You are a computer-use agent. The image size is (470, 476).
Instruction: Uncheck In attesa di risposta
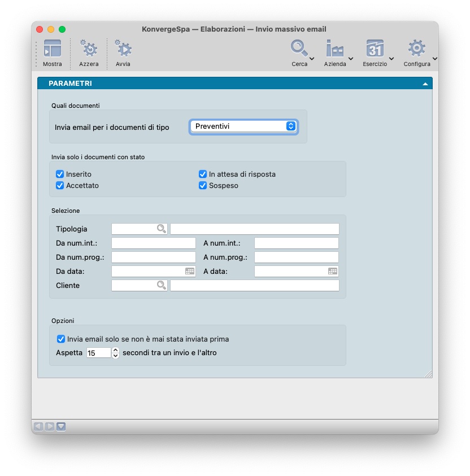[203, 174]
